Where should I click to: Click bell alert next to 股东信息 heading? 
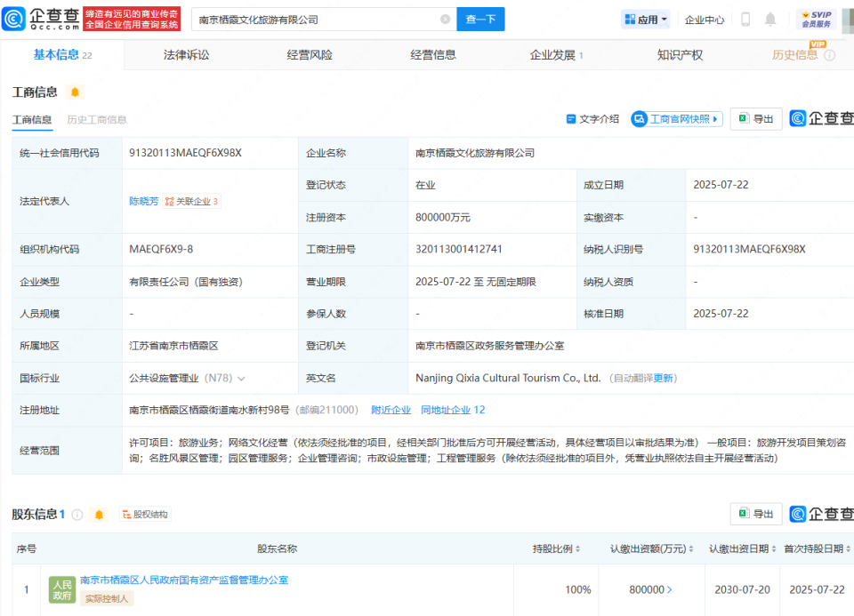click(x=99, y=515)
